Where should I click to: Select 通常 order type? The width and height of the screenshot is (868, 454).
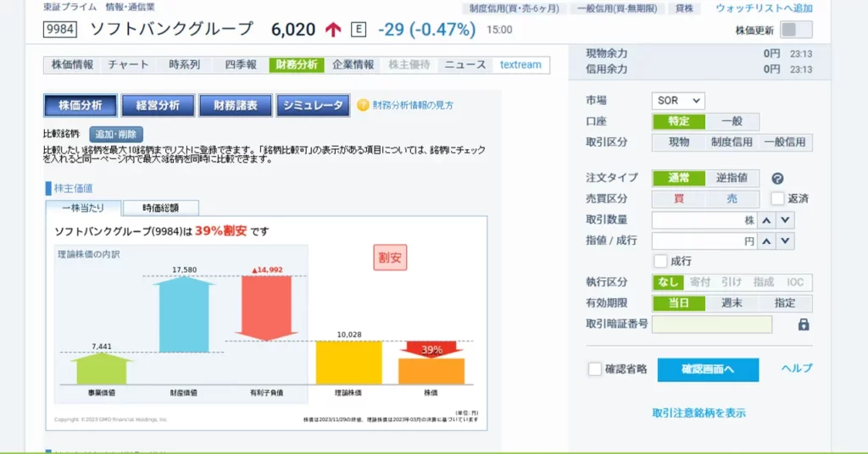(x=679, y=178)
